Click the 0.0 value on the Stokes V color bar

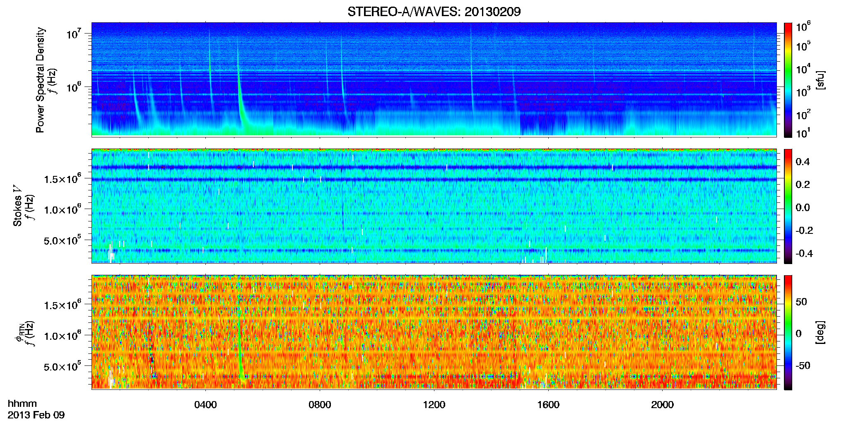point(803,207)
